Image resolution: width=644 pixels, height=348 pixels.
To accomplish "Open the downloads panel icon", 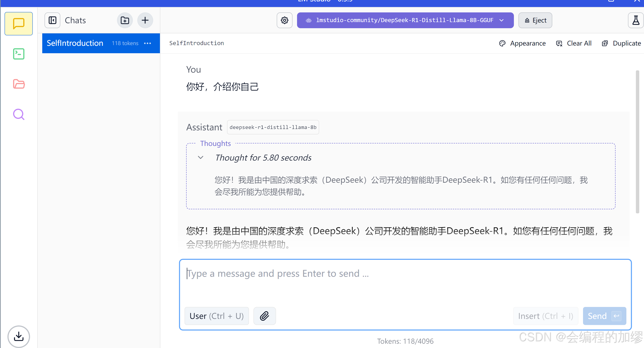I will (x=19, y=336).
